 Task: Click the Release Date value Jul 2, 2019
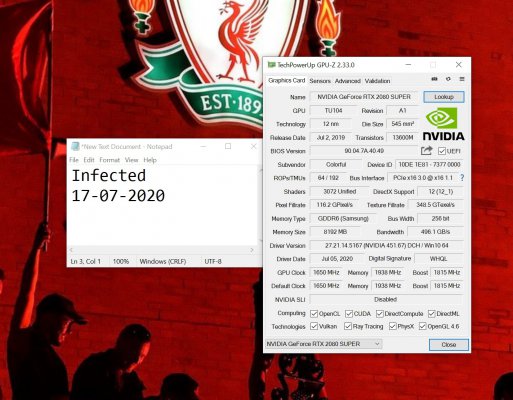coord(331,137)
